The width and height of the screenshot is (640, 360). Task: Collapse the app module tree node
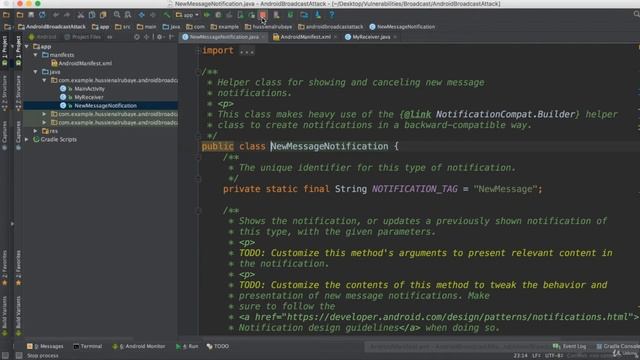point(27,47)
